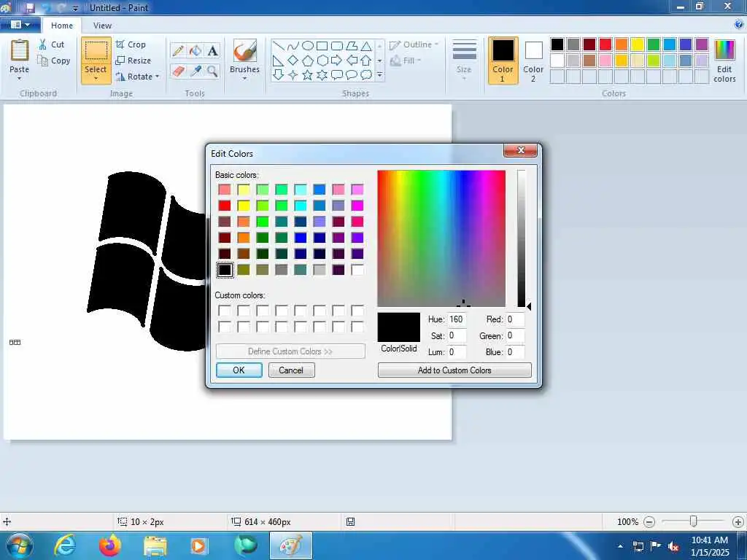Click inside the color spectrum field

[x=441, y=238]
